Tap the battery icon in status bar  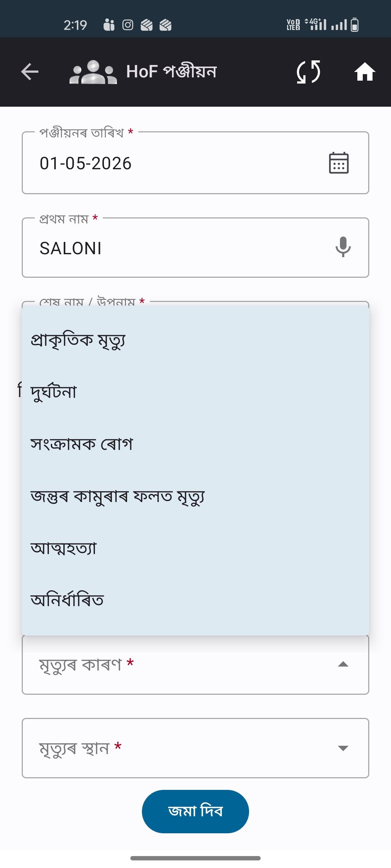355,25
